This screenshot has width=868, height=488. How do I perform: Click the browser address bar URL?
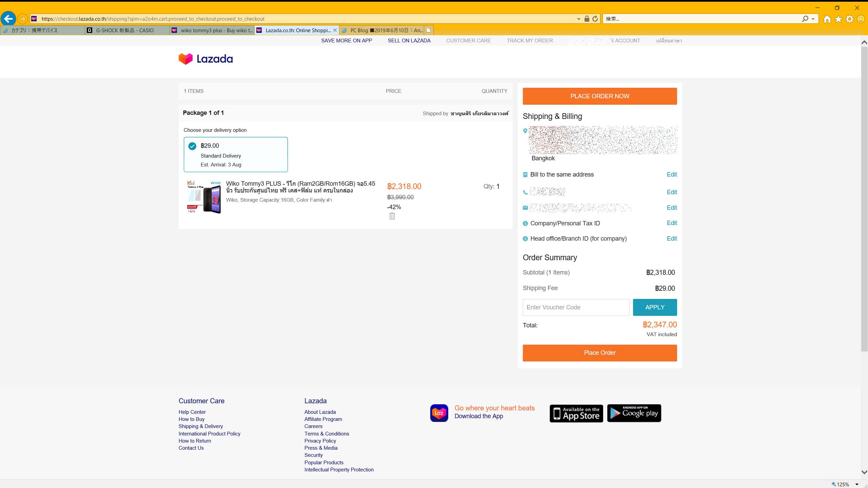point(153,19)
